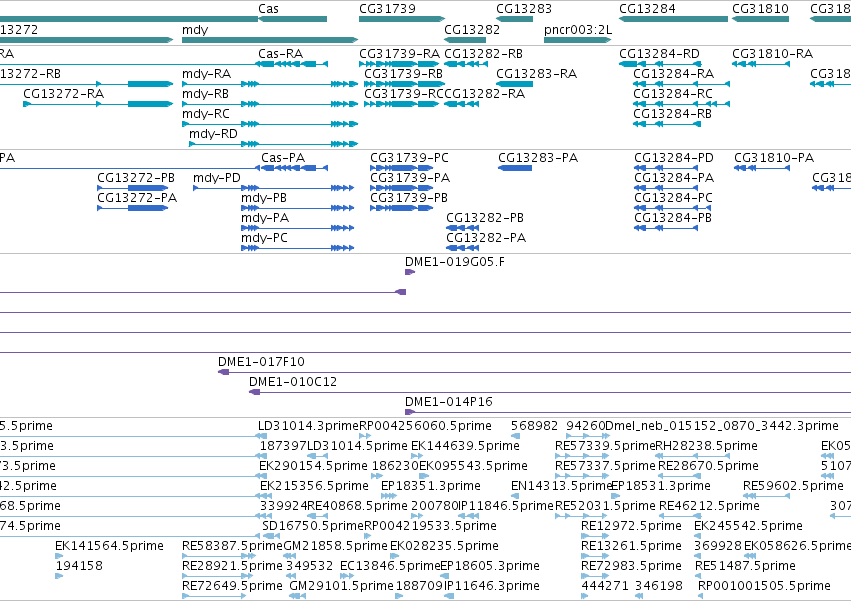Click the mdy-RC transcript
This screenshot has width=851, height=601.
[270, 124]
